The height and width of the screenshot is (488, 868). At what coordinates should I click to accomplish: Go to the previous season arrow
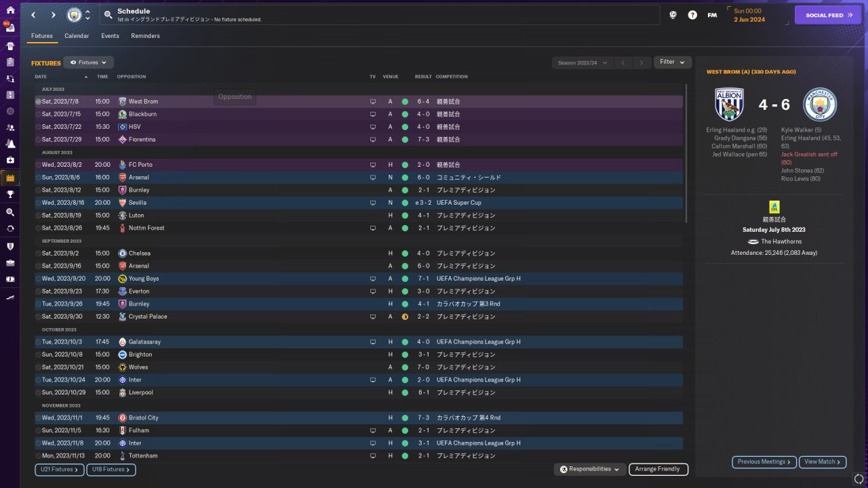(624, 62)
